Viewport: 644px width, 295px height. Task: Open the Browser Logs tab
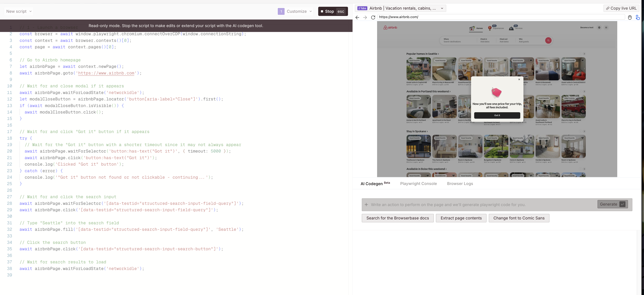[460, 184]
